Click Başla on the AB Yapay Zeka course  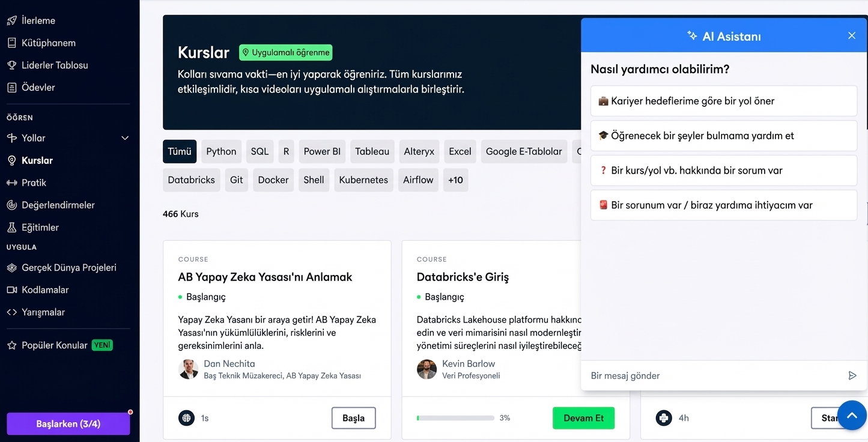pyautogui.click(x=353, y=418)
